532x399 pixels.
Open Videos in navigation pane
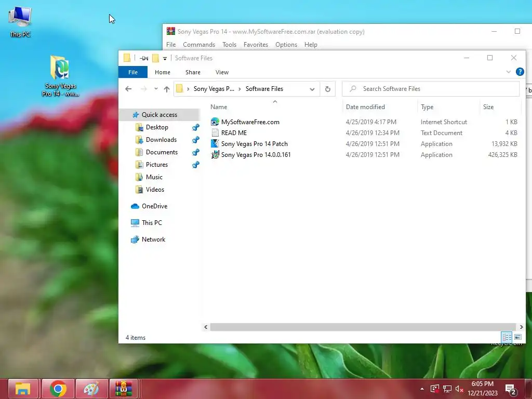155,190
